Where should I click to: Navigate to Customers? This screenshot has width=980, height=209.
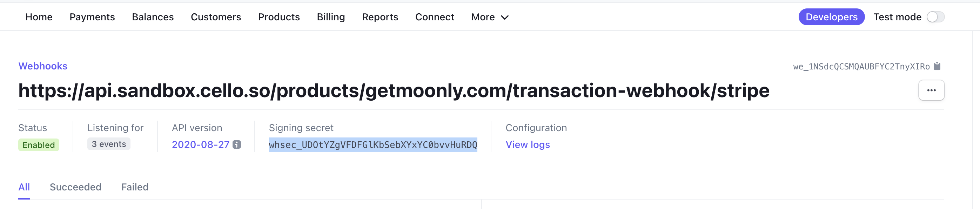[x=216, y=17]
